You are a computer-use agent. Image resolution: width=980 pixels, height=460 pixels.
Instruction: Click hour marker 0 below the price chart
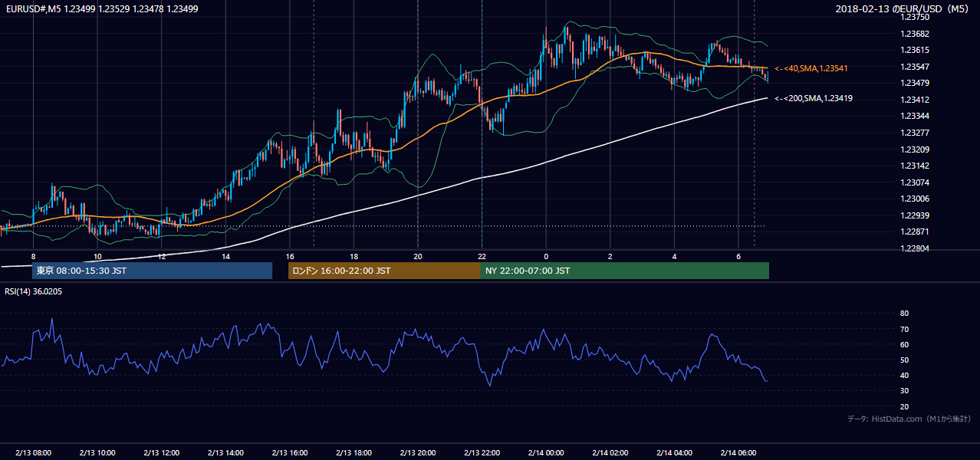tap(546, 256)
